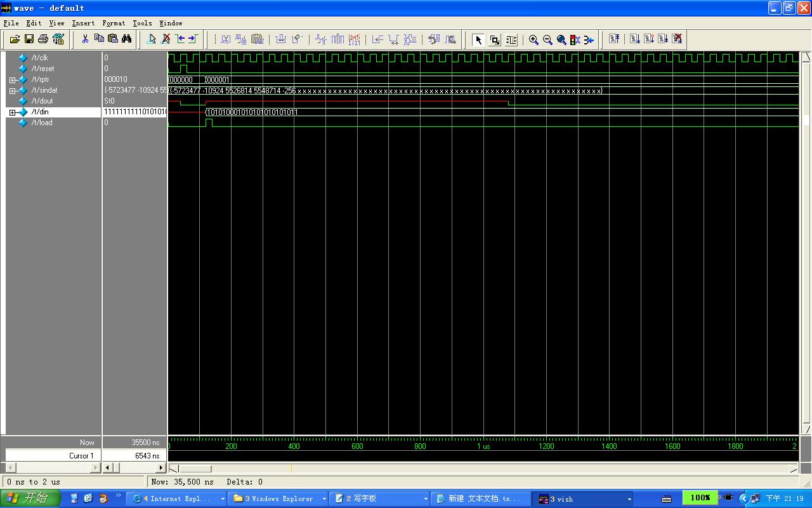The image size is (812, 508).
Task: Click the Cut scissors icon
Action: point(85,39)
